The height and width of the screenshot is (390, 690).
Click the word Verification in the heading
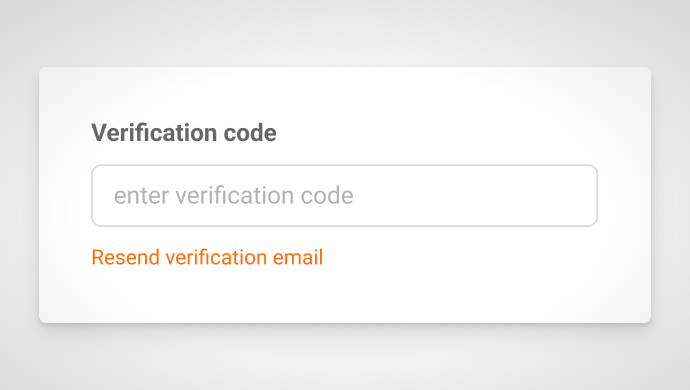[x=154, y=132]
